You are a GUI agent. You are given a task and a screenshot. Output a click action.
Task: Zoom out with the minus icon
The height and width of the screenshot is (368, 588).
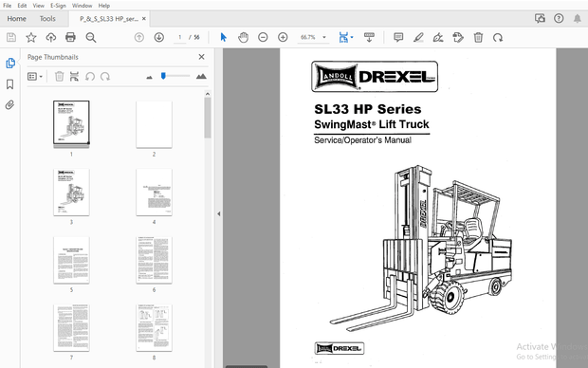(x=263, y=37)
